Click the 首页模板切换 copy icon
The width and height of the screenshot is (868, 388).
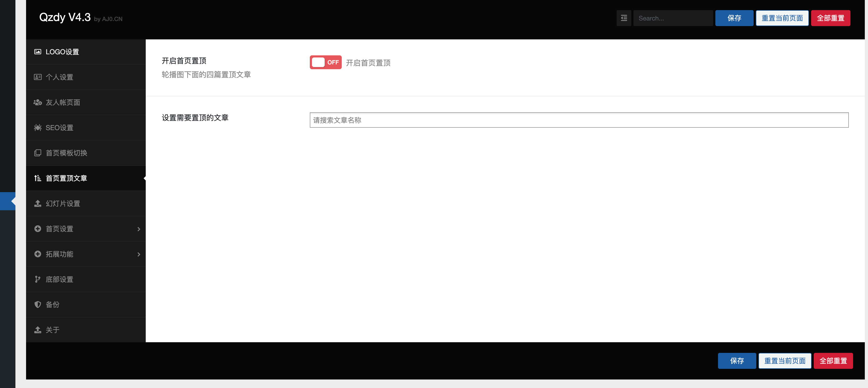[38, 153]
